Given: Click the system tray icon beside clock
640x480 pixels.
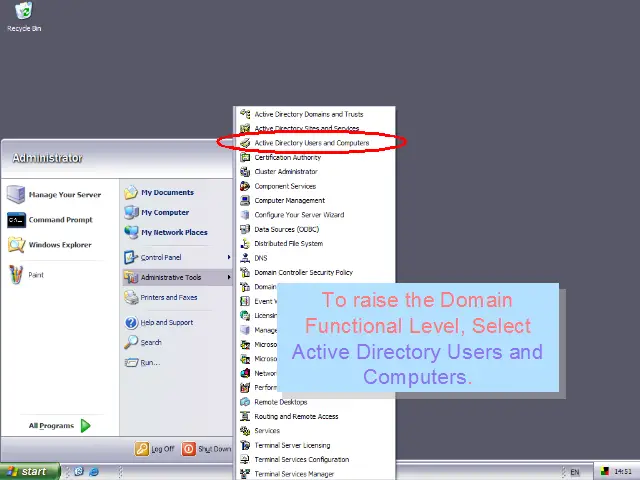Looking at the screenshot, I should [x=605, y=471].
